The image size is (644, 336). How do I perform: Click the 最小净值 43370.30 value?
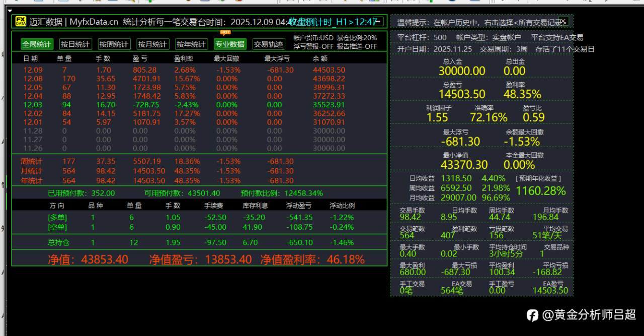point(464,165)
